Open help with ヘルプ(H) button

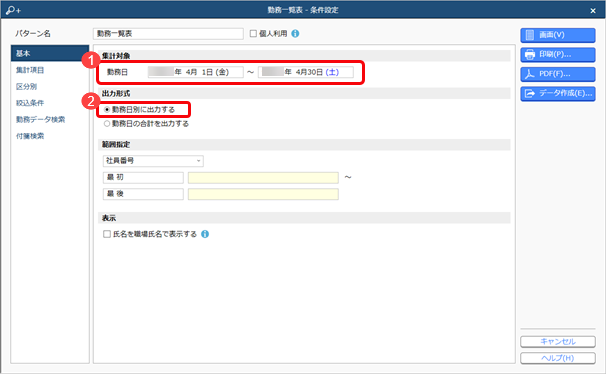tap(558, 358)
